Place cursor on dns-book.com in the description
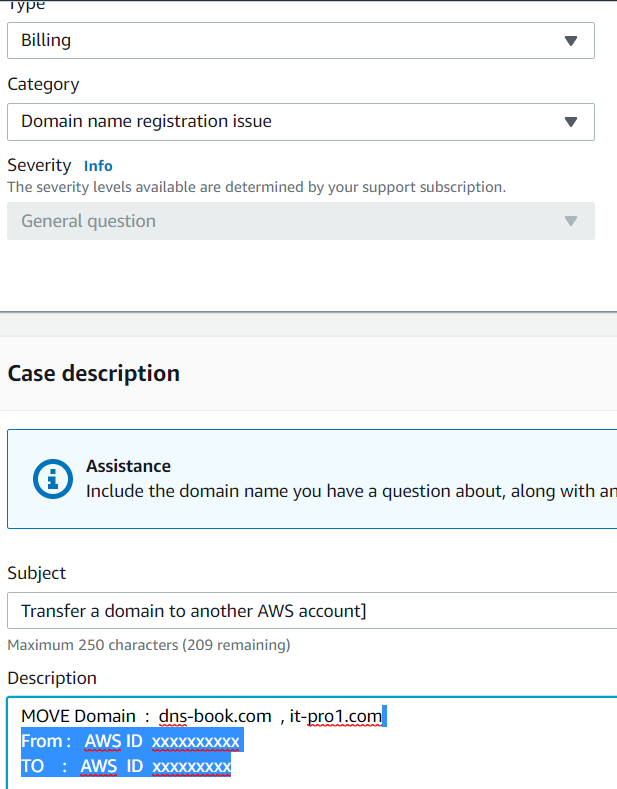 click(215, 716)
